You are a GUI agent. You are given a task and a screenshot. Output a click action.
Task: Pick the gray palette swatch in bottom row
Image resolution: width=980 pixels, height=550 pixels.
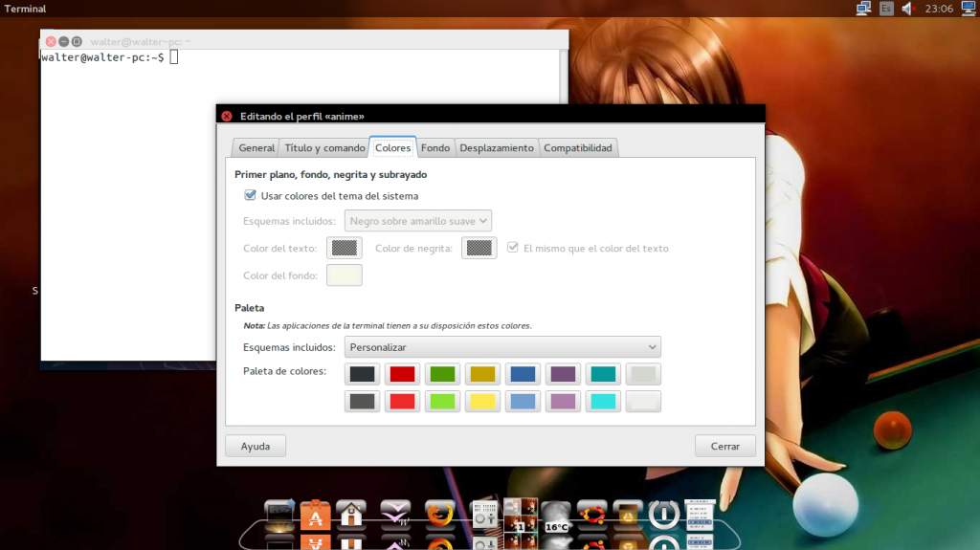(362, 401)
